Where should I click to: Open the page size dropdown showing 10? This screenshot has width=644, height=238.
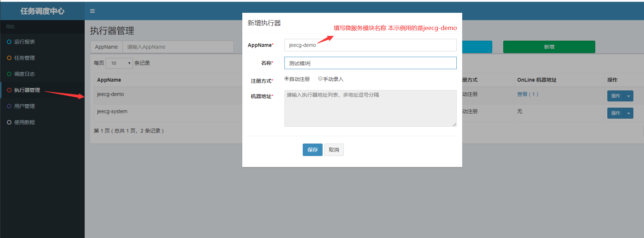pyautogui.click(x=119, y=63)
